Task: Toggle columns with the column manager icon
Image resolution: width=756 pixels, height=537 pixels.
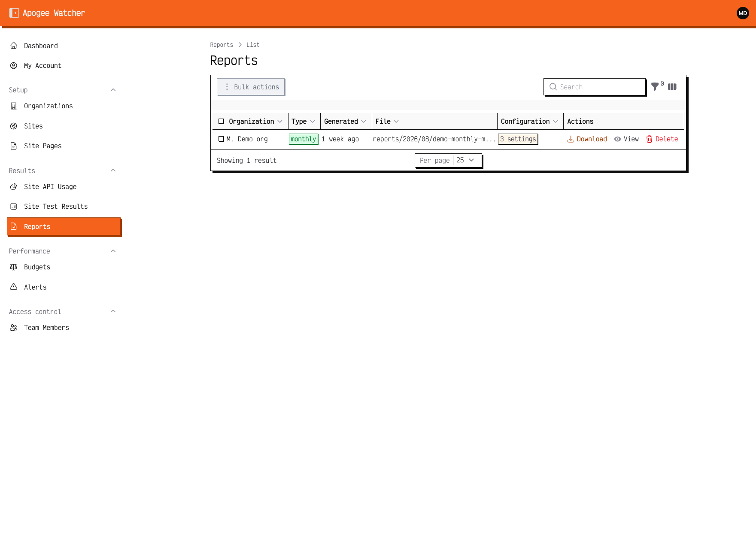Action: [x=672, y=87]
